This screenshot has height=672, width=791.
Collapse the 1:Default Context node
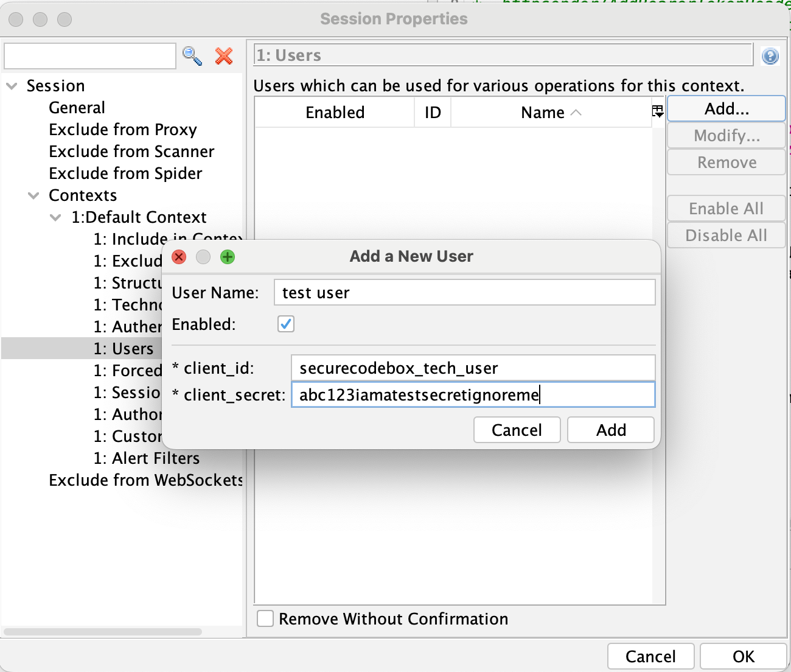pyautogui.click(x=56, y=217)
